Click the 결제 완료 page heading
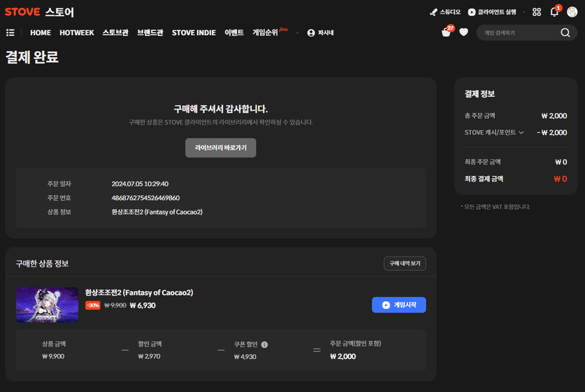Screen dimensions: 585x392 [x=32, y=57]
